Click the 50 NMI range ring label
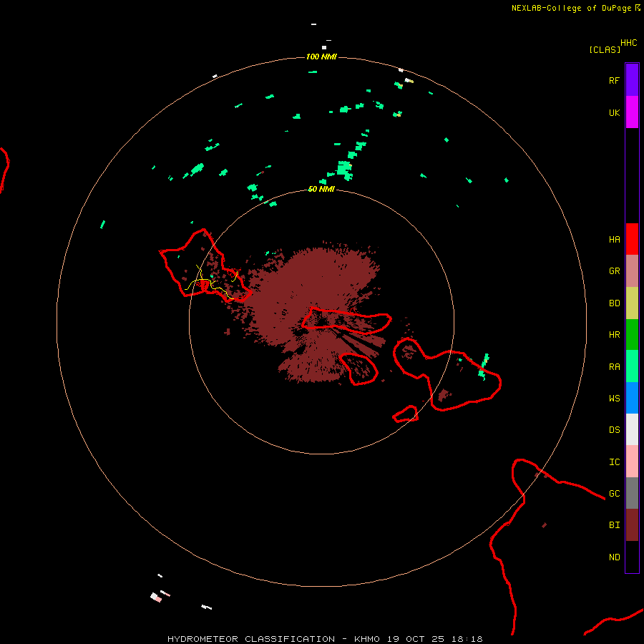 [x=321, y=189]
